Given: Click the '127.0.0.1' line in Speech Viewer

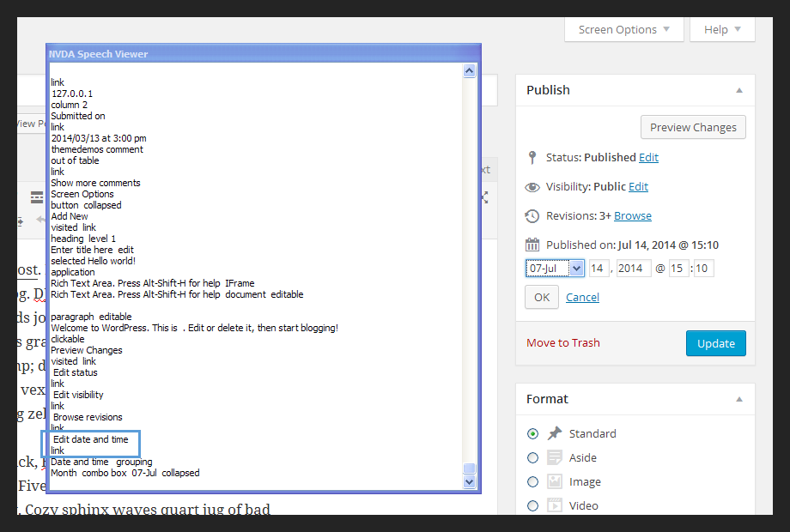Looking at the screenshot, I should 72,94.
